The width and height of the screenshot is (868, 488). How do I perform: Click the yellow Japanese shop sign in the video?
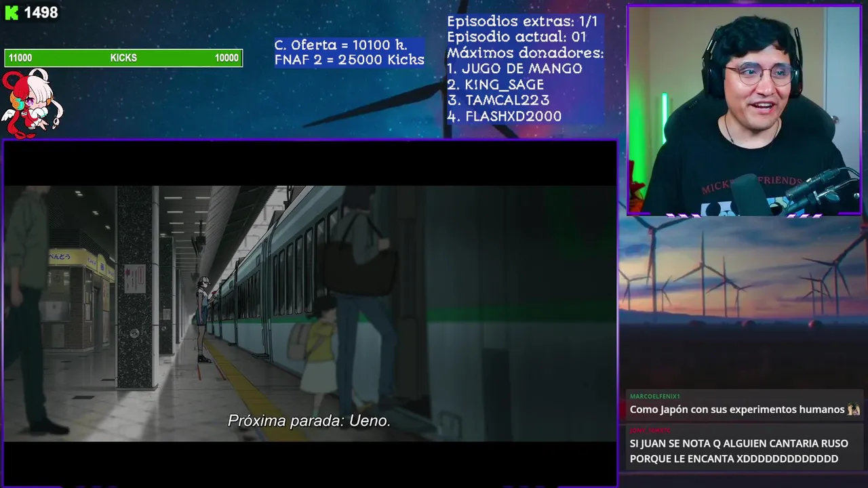tap(81, 262)
